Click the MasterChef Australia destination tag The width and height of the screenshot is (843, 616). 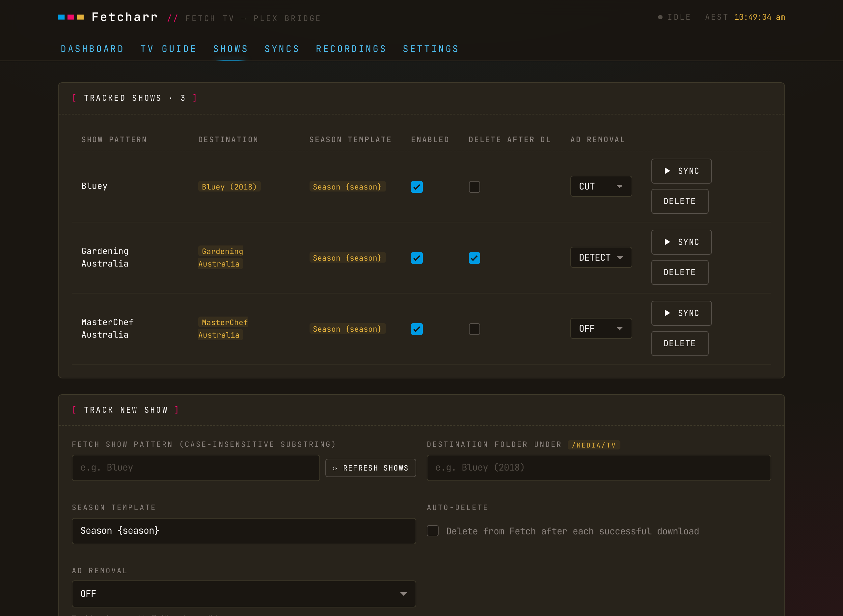pyautogui.click(x=223, y=328)
